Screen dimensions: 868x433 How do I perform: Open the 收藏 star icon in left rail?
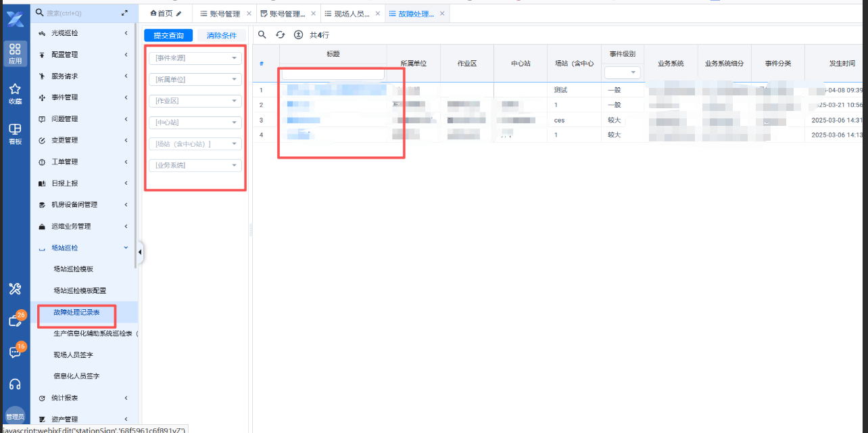15,93
